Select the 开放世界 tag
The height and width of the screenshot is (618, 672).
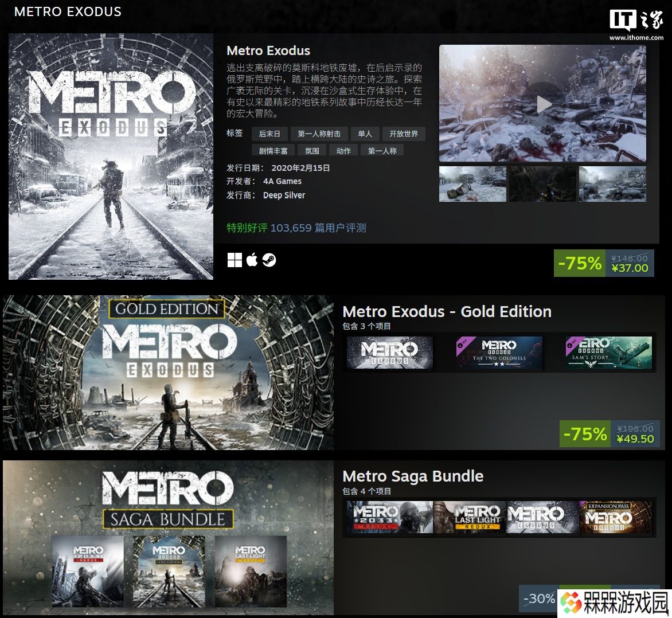[x=403, y=134]
